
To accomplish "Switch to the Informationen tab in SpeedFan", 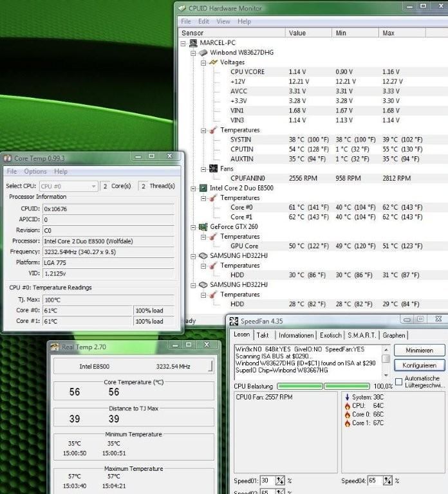I will click(x=296, y=335).
